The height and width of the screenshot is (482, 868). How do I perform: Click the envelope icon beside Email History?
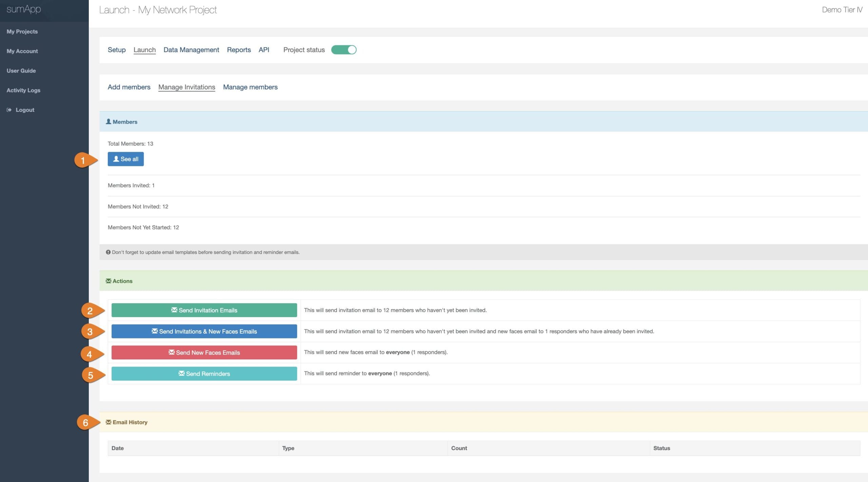pos(108,422)
